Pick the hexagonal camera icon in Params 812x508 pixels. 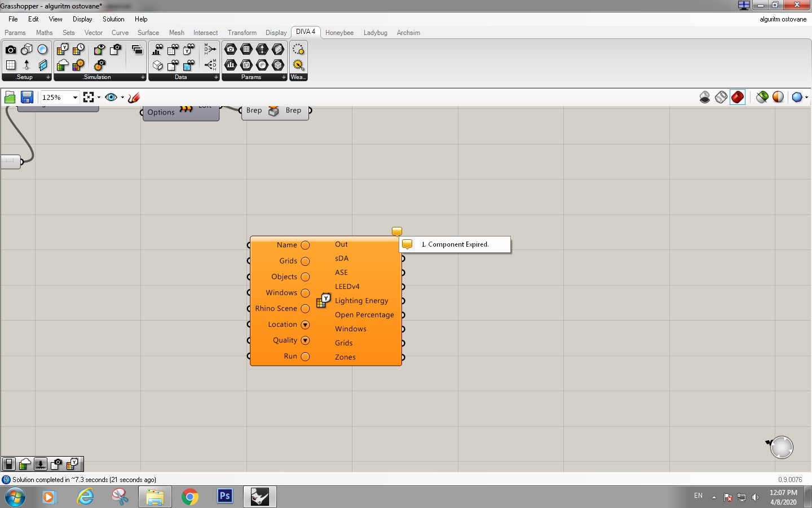(x=231, y=50)
